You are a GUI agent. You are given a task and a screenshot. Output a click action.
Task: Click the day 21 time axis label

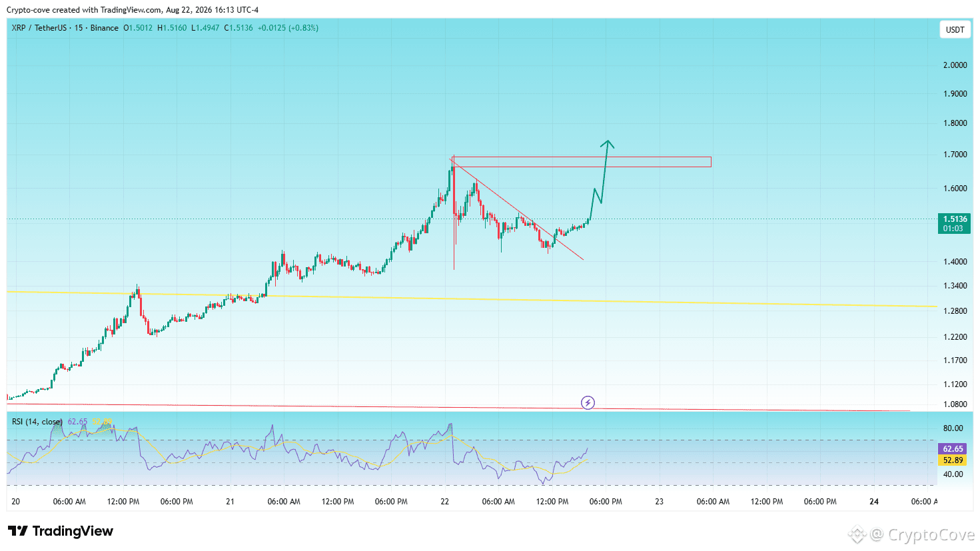pyautogui.click(x=230, y=502)
